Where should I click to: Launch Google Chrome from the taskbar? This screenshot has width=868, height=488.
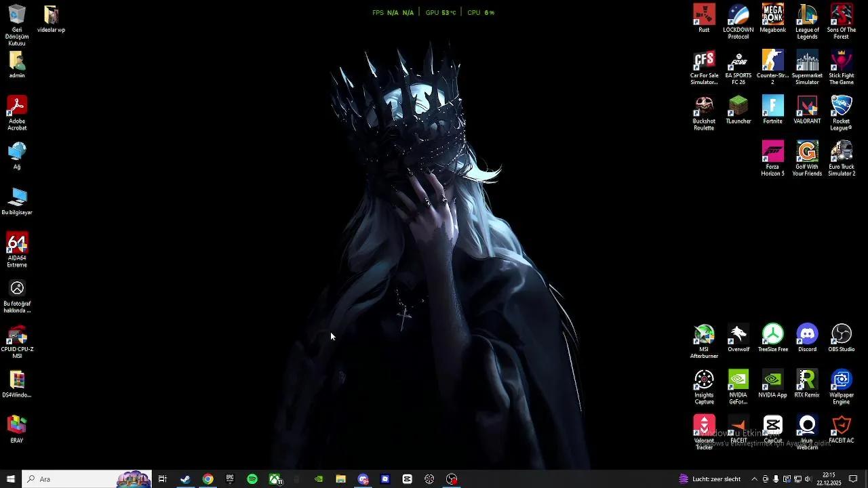point(208,479)
